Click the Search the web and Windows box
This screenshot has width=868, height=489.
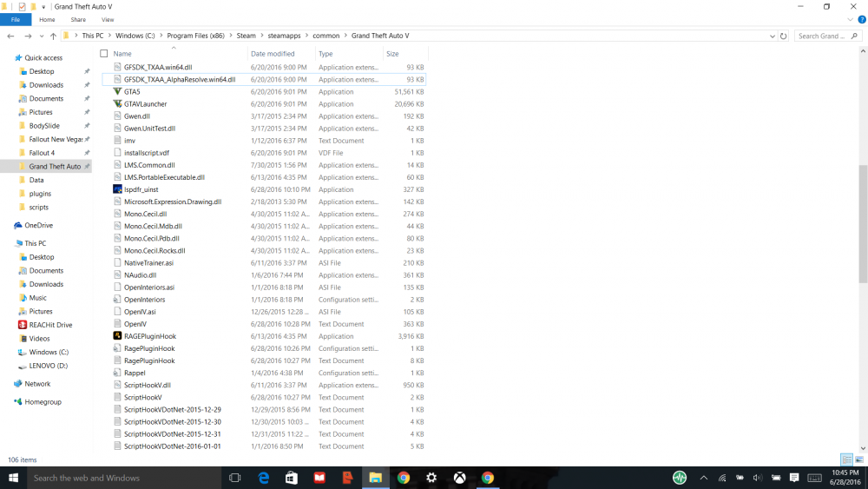(x=124, y=478)
